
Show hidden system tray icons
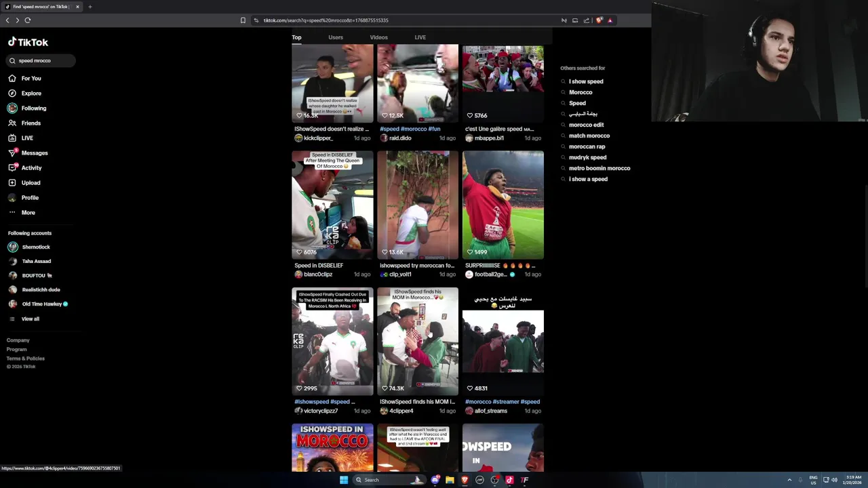(789, 480)
